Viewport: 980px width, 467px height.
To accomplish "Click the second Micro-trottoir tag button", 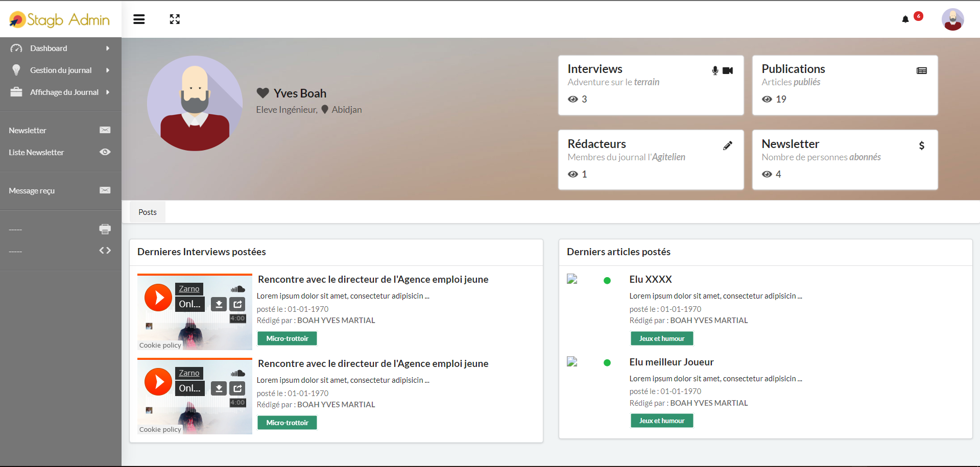I will click(x=287, y=423).
